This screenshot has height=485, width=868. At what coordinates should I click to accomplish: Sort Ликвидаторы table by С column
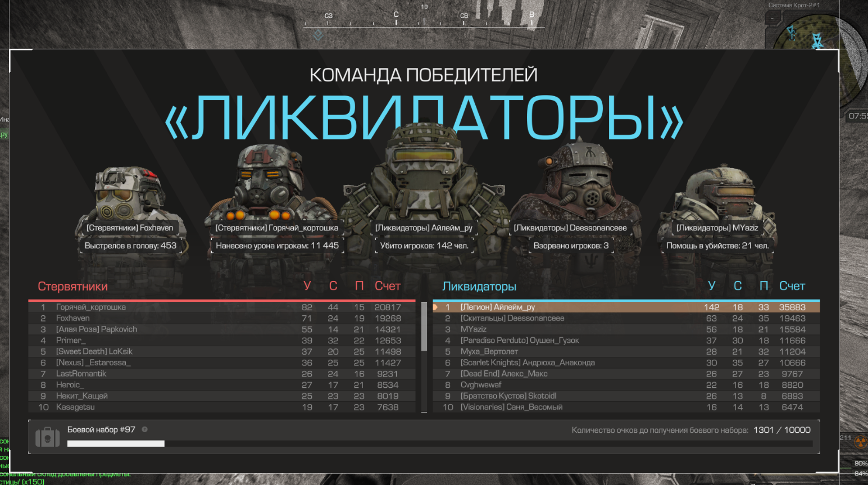738,286
